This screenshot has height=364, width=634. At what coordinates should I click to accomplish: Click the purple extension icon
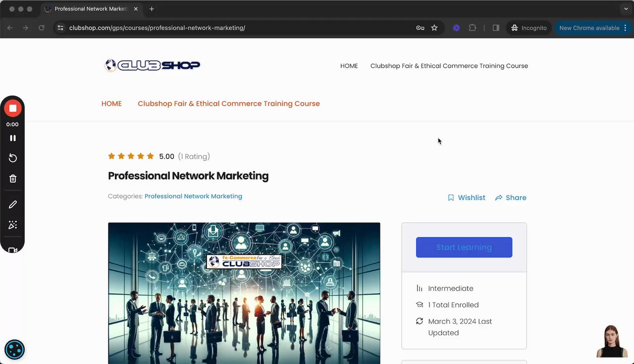click(x=456, y=28)
